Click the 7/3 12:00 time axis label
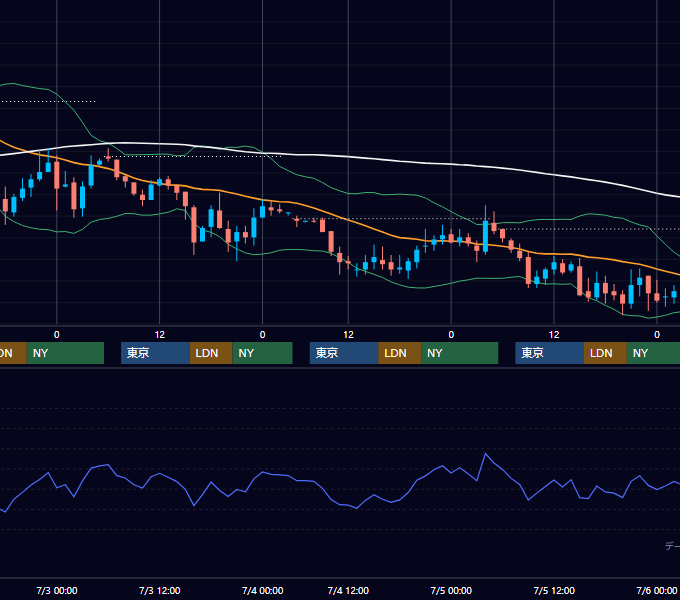 pyautogui.click(x=160, y=590)
